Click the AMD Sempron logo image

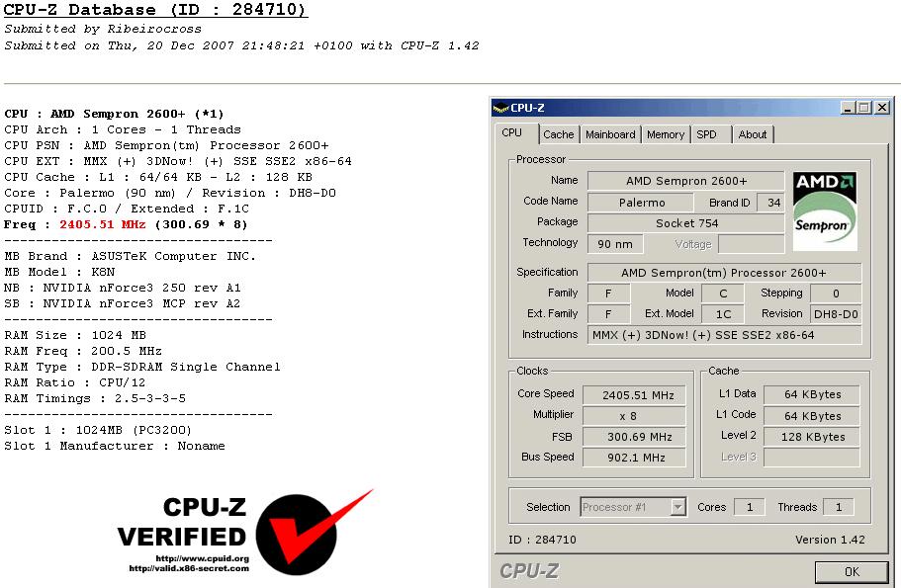tap(825, 211)
